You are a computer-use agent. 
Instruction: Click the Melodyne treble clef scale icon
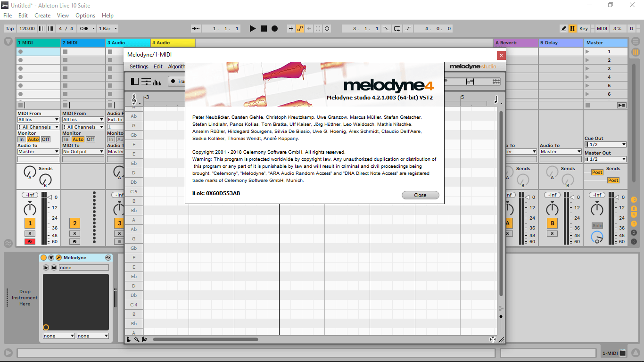click(x=134, y=99)
